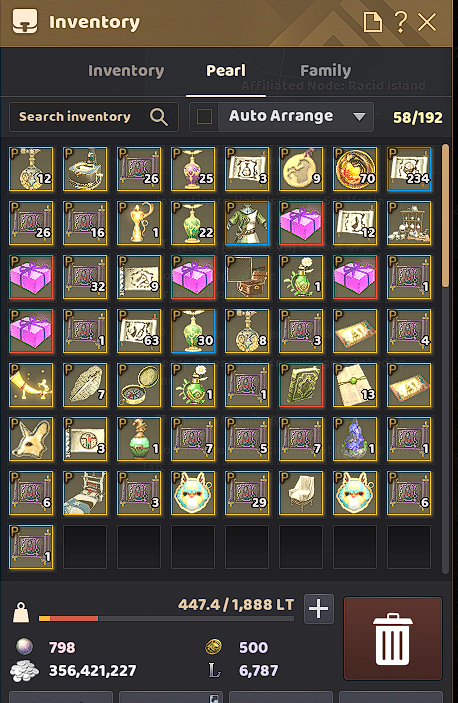This screenshot has height=703, width=458.
Task: Expand the Auto Arrange dropdown arrow
Action: [x=359, y=117]
